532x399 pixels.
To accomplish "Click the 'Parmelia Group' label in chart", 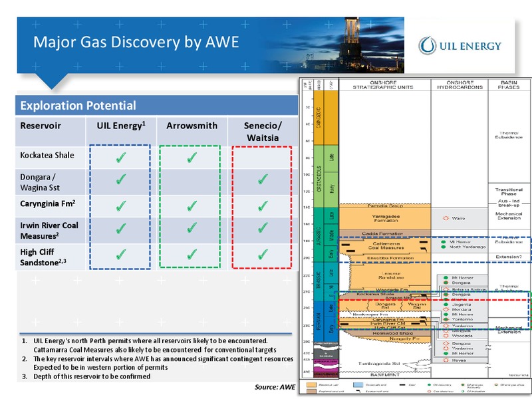I will (x=385, y=205).
